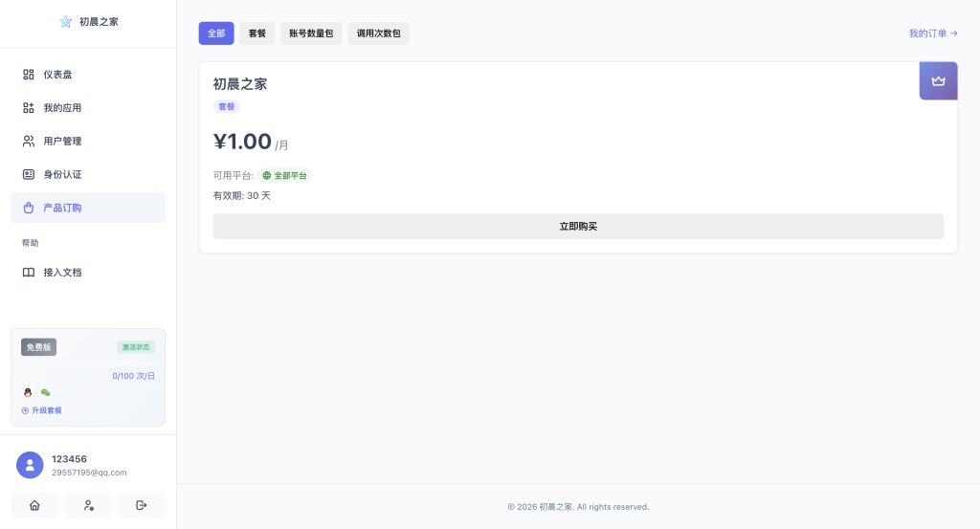This screenshot has height=529, width=980.
Task: Click the QQ penguin platform icon
Action: pyautogui.click(x=28, y=393)
